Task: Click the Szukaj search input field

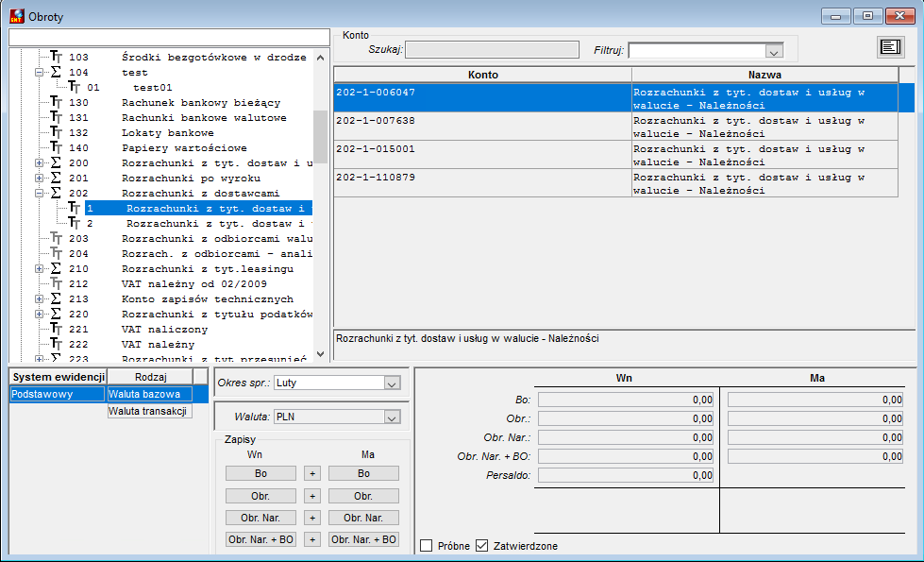Action: click(492, 49)
